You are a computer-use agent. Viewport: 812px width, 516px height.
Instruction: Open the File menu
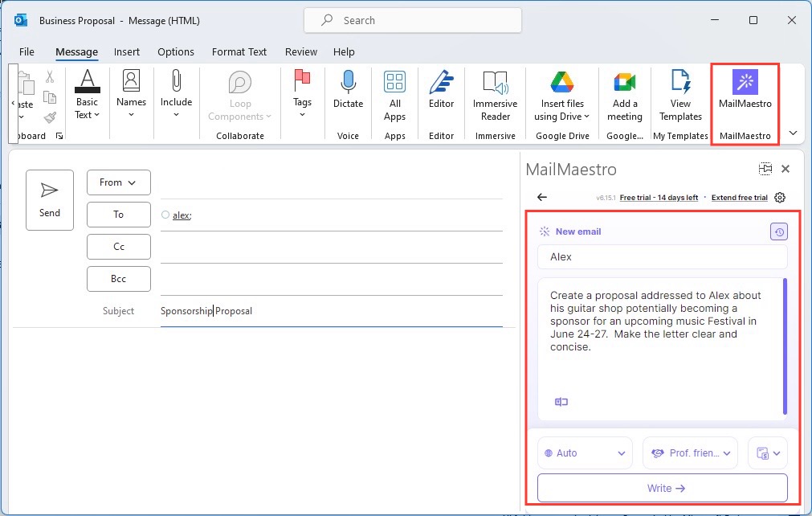[27, 51]
